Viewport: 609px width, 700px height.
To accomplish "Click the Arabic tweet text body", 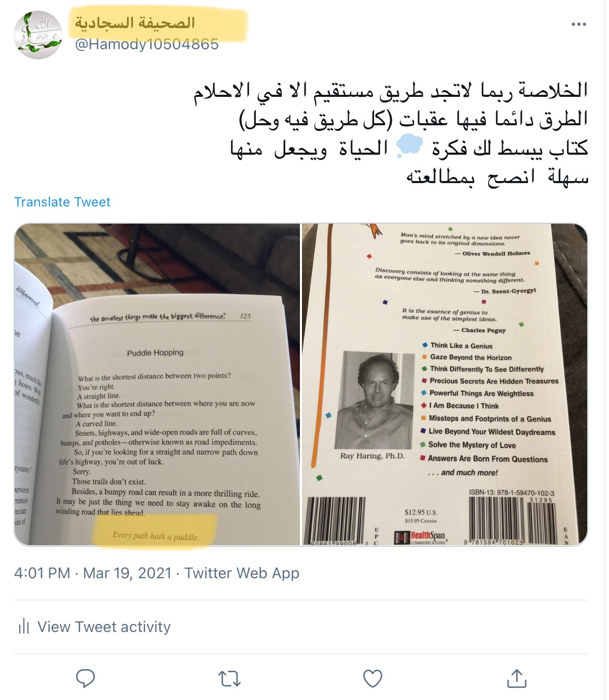I will (x=390, y=133).
